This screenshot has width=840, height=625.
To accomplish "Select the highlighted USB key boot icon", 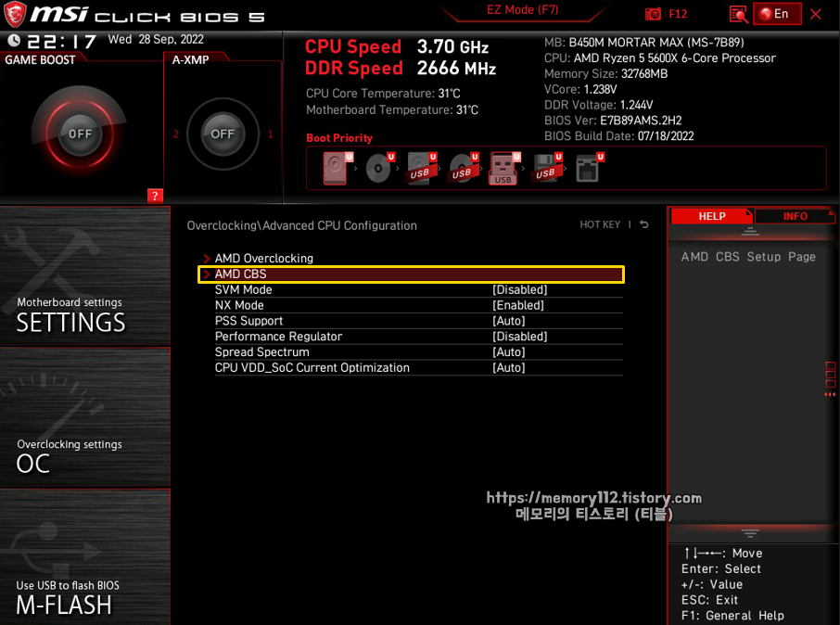I will [x=504, y=169].
